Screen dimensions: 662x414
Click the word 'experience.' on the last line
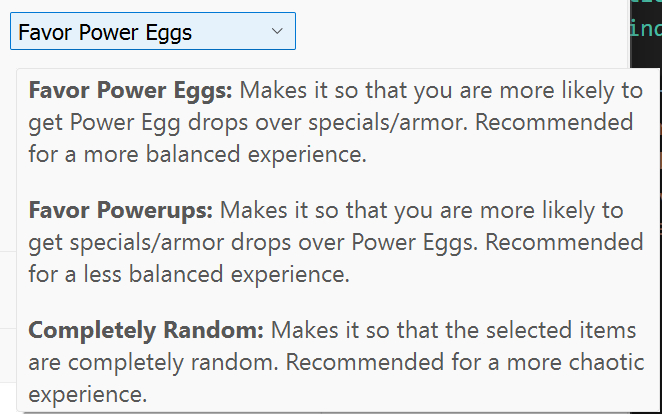click(89, 393)
